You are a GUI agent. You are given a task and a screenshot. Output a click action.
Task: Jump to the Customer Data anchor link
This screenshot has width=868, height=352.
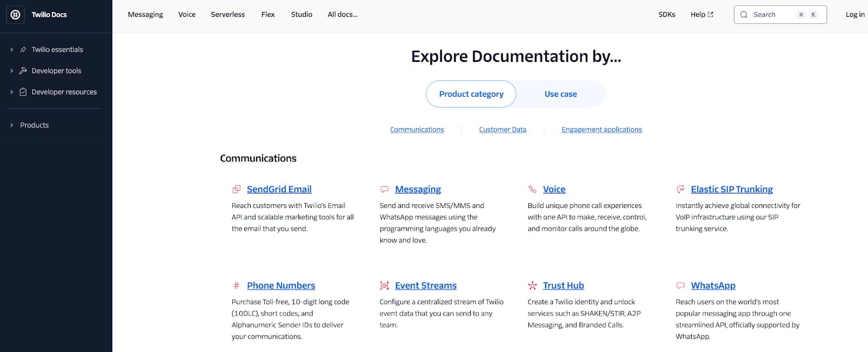coord(502,129)
